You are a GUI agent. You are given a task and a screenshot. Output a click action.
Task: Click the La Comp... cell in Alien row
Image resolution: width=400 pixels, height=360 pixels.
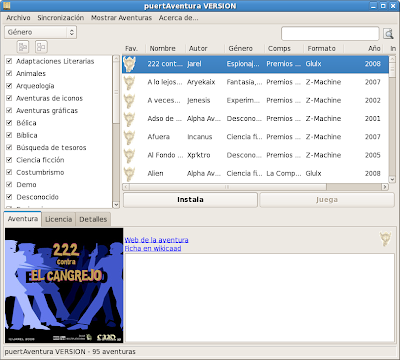pyautogui.click(x=284, y=174)
